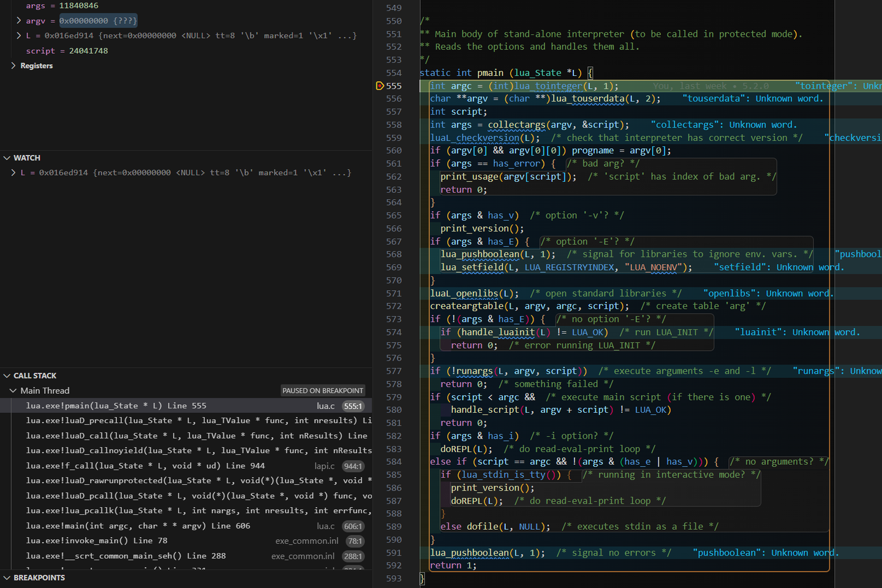Select the luaD_pcall stack frame
Image resolution: width=882 pixels, height=588 pixels.
[x=186, y=496]
